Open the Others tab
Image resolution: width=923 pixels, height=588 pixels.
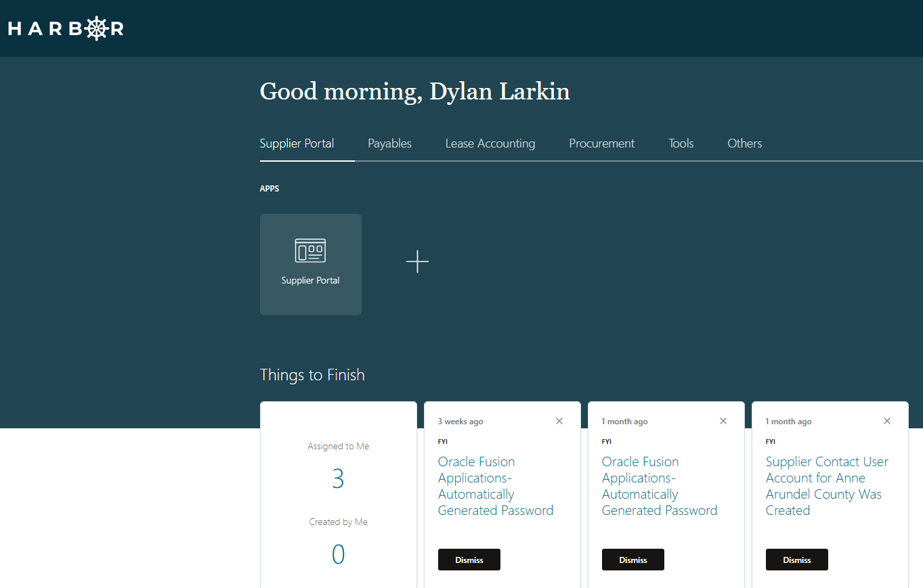[745, 143]
